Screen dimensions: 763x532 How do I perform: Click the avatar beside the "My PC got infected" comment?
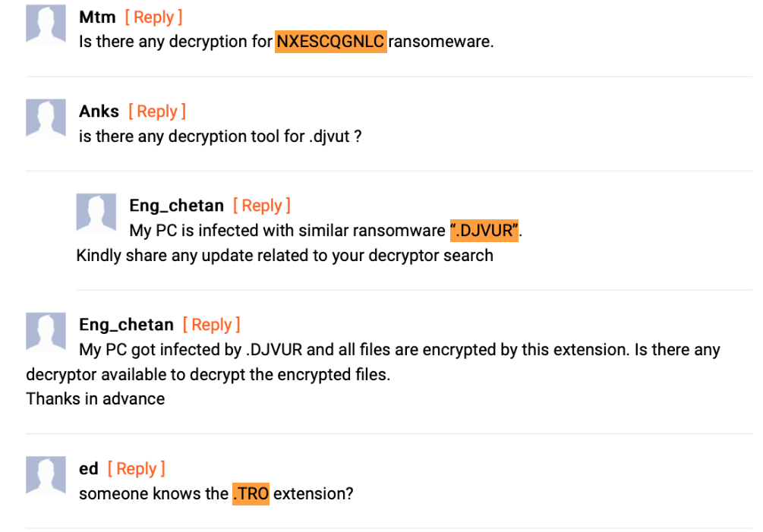tap(45, 332)
